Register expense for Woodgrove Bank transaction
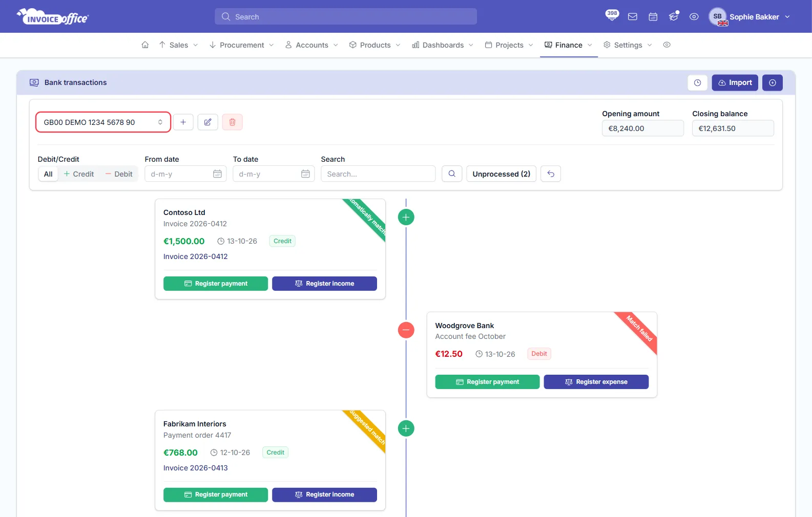This screenshot has width=812, height=517. 596,382
